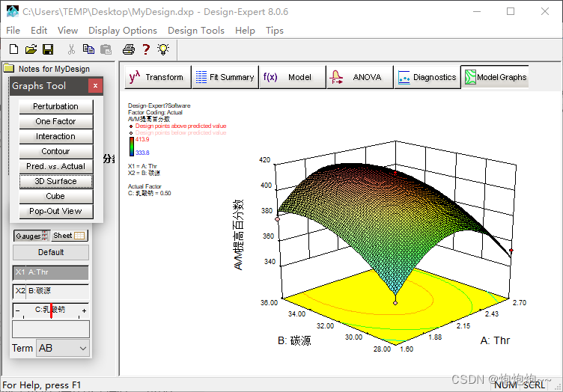The height and width of the screenshot is (392, 563).
Task: Click the One Factor graph button
Action: 55,122
